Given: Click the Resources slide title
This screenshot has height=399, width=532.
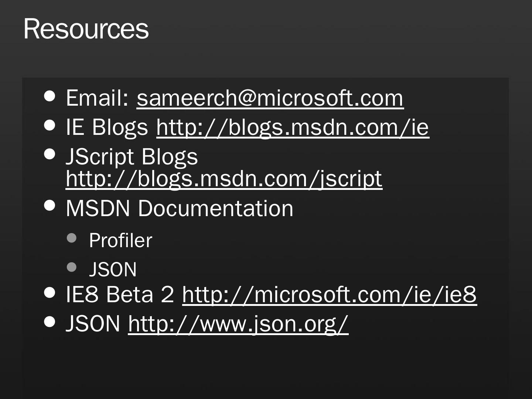Looking at the screenshot, I should [x=86, y=29].
